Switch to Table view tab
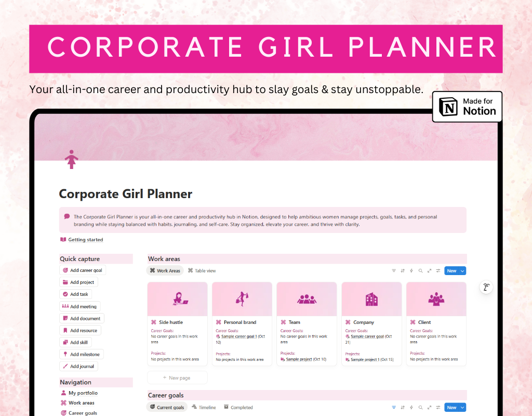This screenshot has height=416, width=532. coord(202,270)
